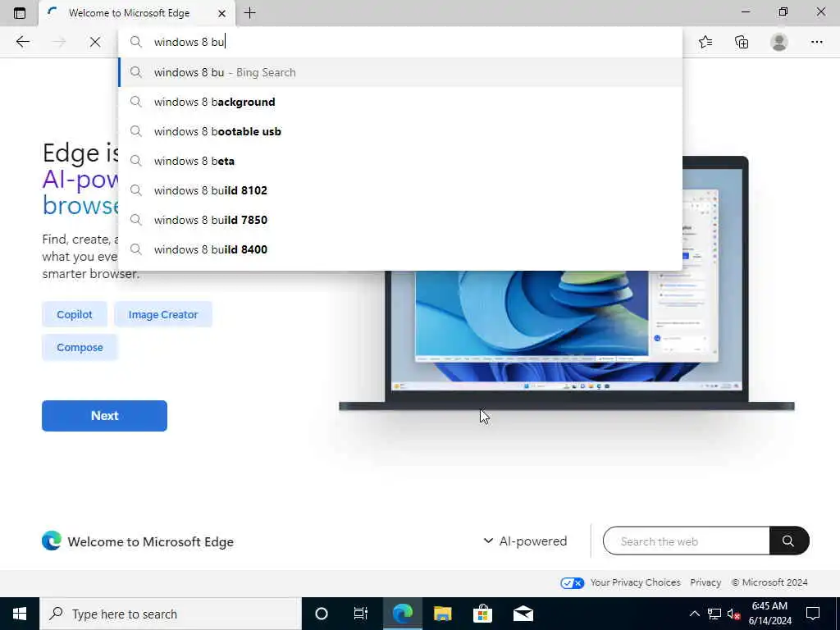
Task: Open the Mail app from taskbar
Action: [x=523, y=614]
